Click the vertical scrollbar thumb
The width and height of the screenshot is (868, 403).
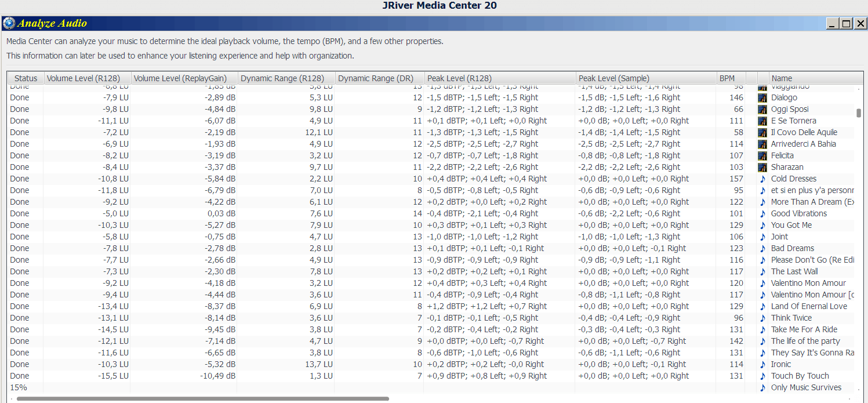[x=859, y=112]
